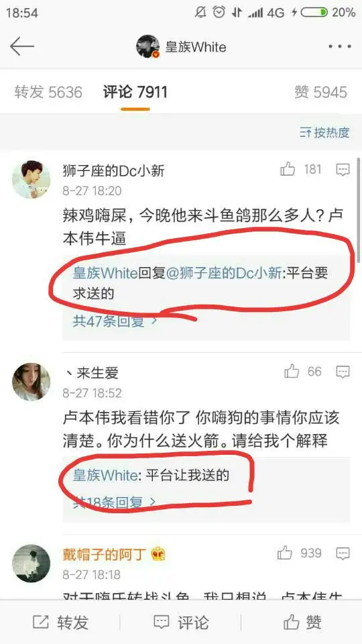Reply via the comment icon beside the 181 likes

click(343, 169)
